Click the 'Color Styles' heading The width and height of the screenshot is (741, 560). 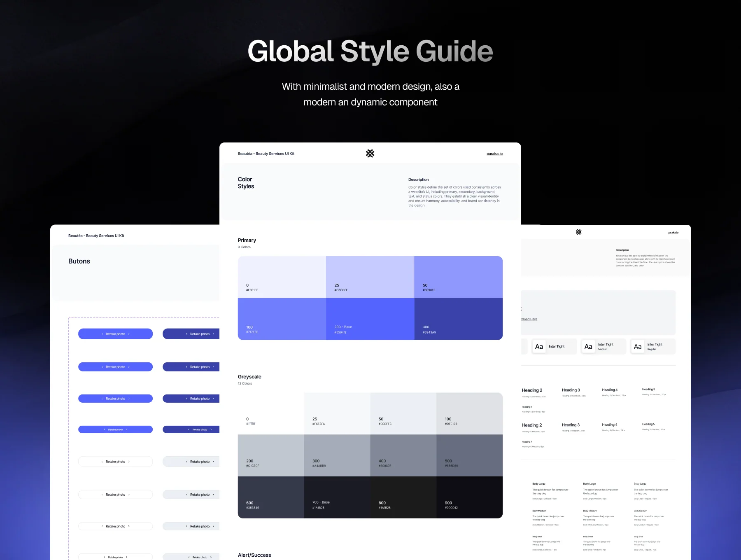(x=246, y=183)
